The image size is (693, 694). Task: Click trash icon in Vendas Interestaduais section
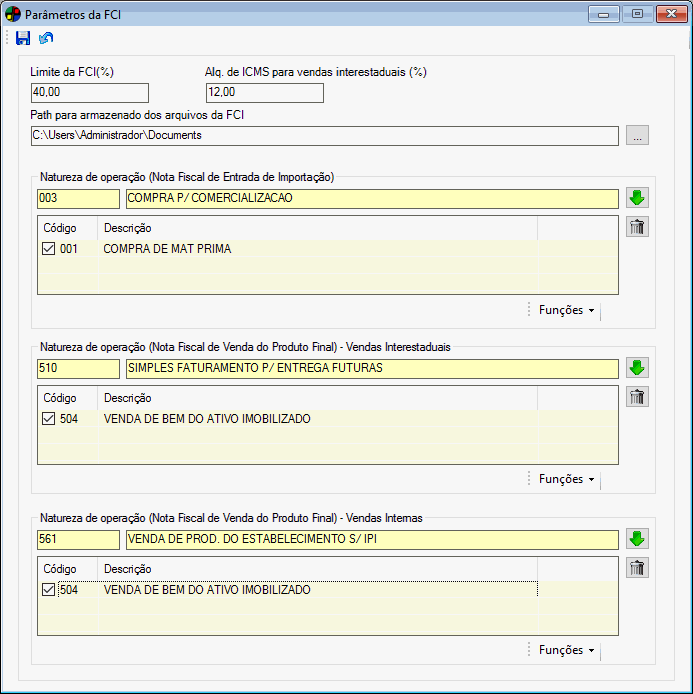(637, 397)
